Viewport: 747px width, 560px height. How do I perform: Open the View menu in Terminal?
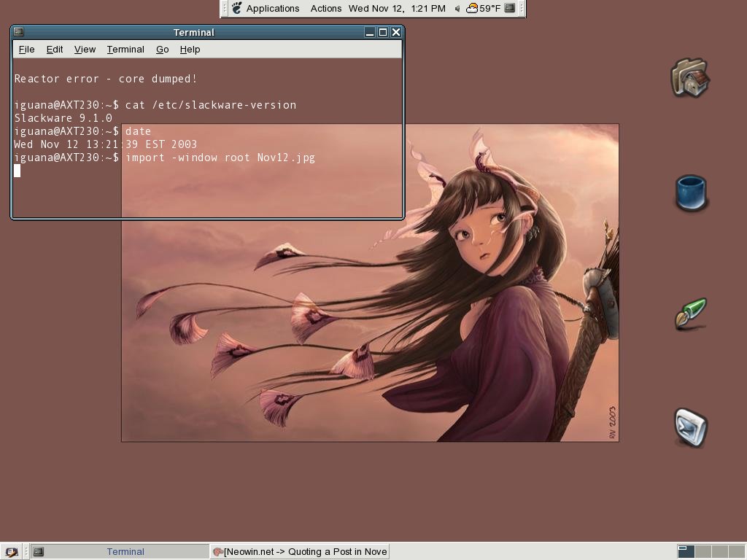(x=85, y=50)
